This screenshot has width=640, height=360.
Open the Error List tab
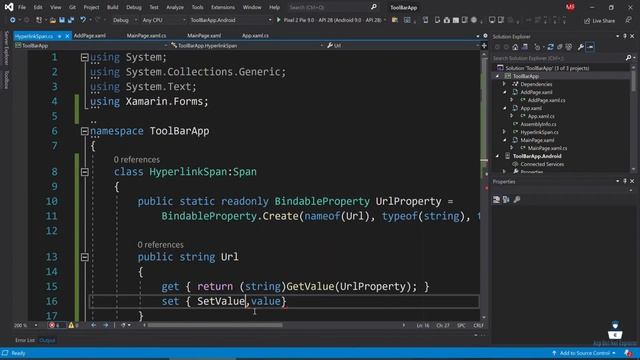click(25, 340)
